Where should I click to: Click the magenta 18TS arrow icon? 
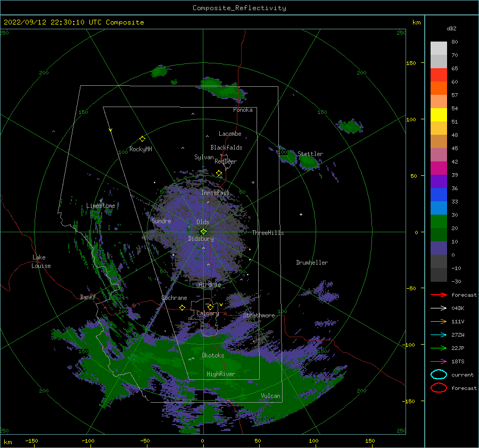point(439,362)
